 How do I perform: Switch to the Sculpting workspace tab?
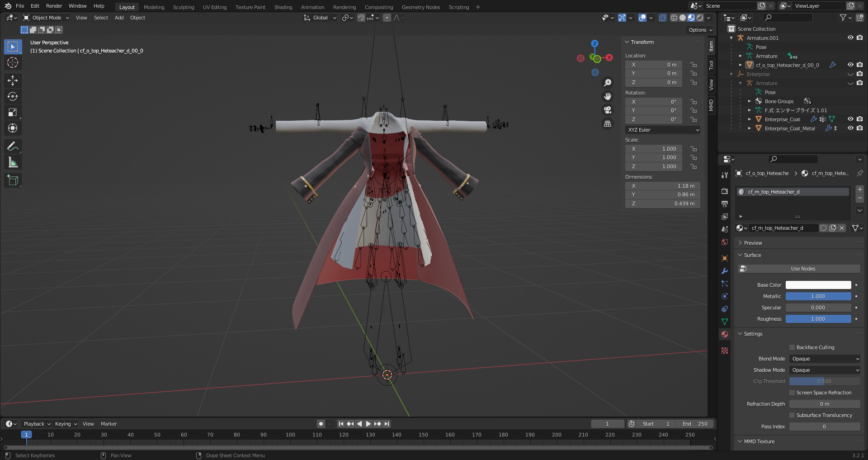184,7
